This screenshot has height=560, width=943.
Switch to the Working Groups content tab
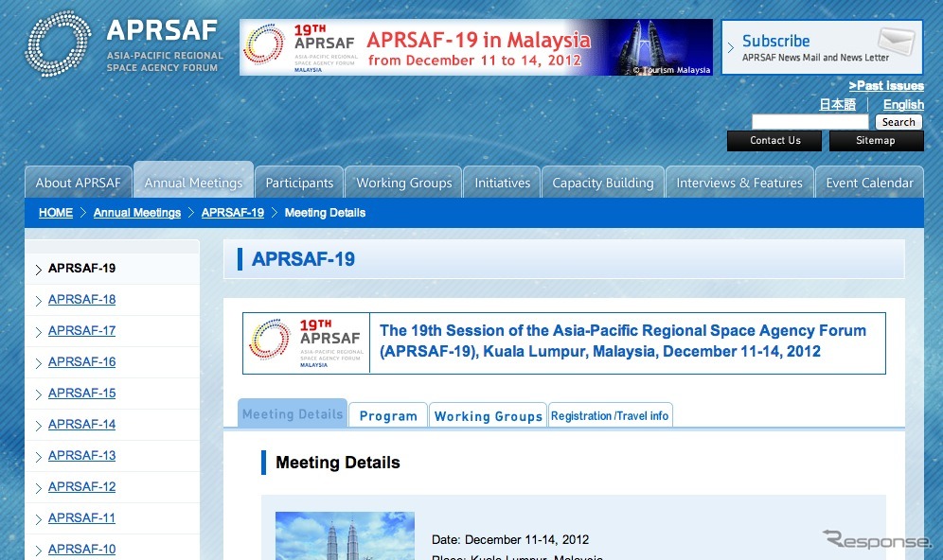[x=488, y=415]
